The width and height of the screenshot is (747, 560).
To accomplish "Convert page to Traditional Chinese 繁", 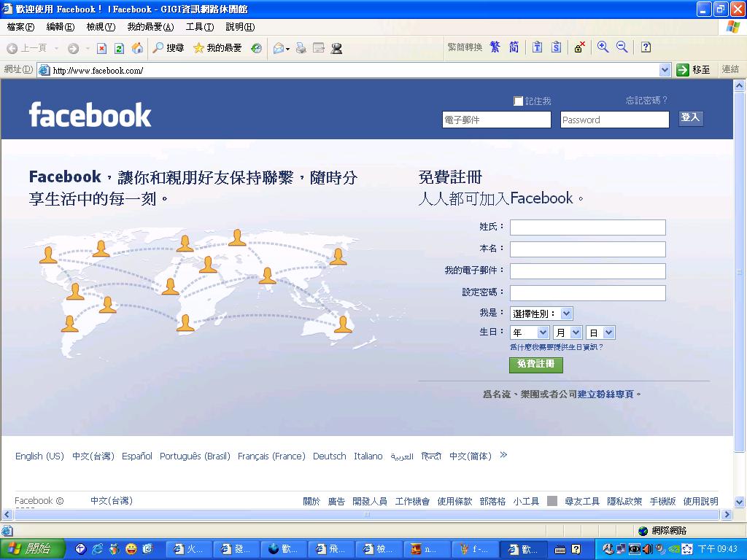I will (495, 47).
